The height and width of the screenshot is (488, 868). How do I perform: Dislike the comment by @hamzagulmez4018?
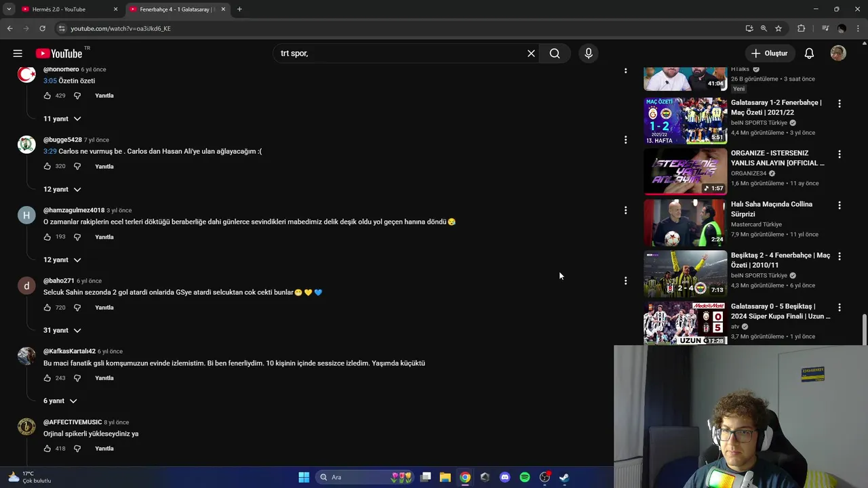(77, 237)
